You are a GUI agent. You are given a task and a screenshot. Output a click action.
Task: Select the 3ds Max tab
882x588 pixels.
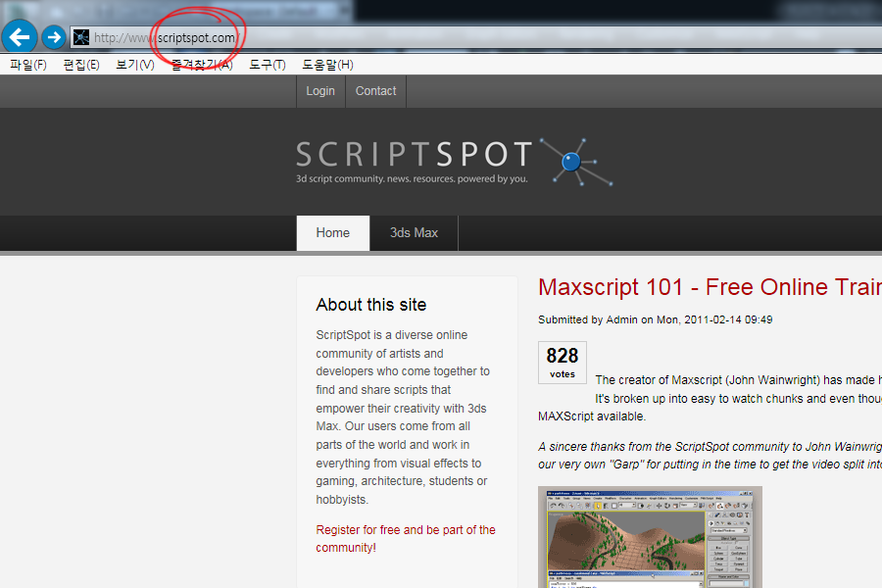414,233
